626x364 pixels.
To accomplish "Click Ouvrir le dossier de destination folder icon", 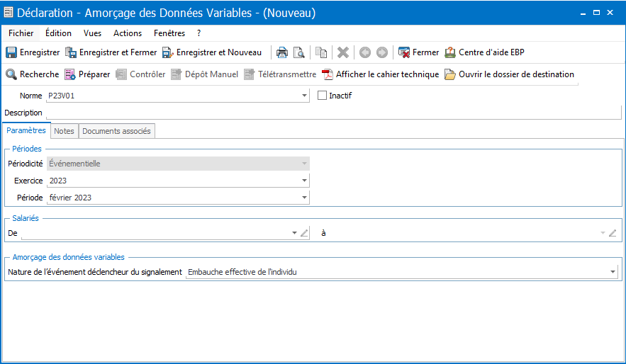I will click(450, 74).
